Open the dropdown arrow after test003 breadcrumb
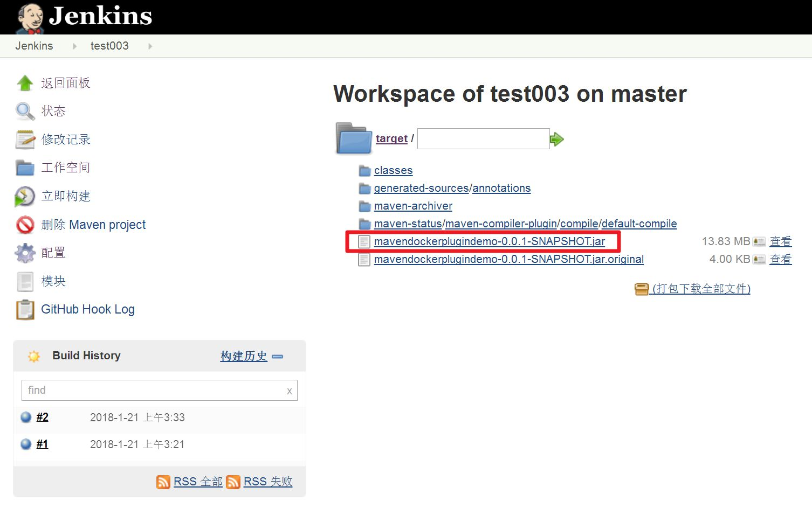This screenshot has width=812, height=508. click(x=150, y=46)
